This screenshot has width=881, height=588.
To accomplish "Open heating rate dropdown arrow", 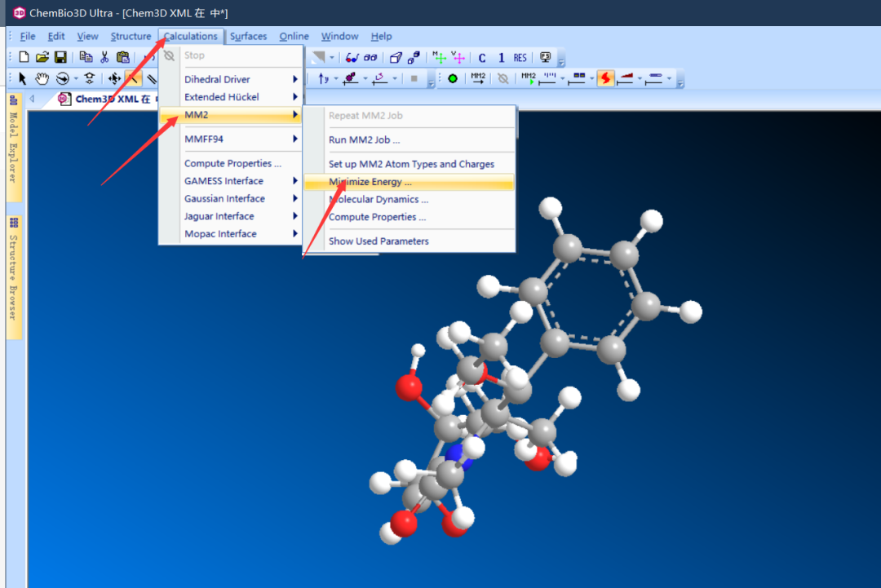I will tap(640, 79).
